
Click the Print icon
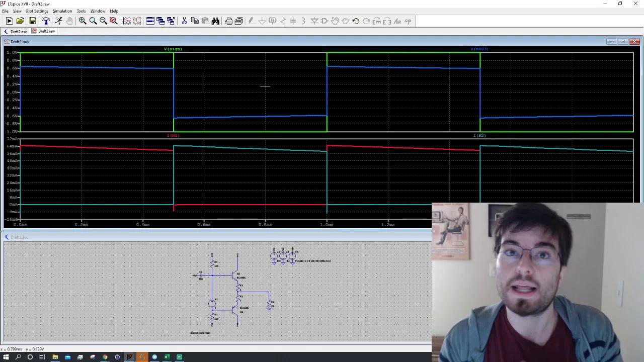point(228,21)
